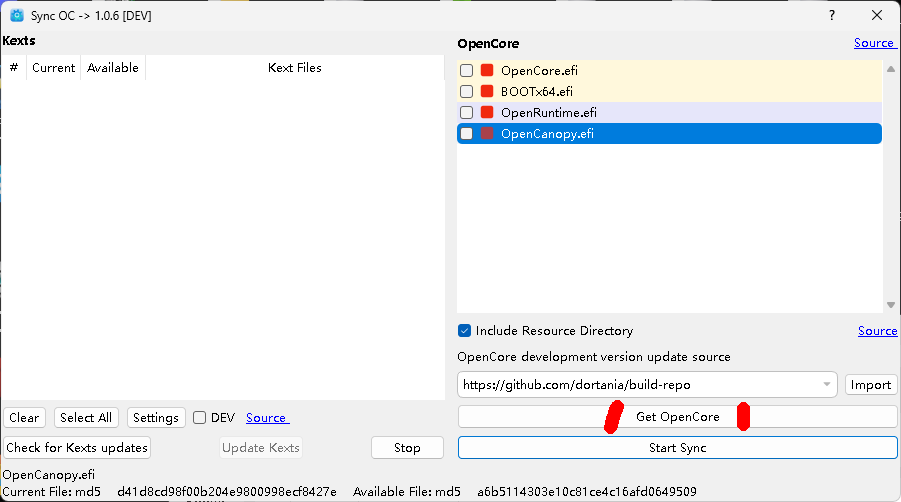Uncheck Include Resource Directory
Screen dimensions: 901x502
(x=464, y=331)
